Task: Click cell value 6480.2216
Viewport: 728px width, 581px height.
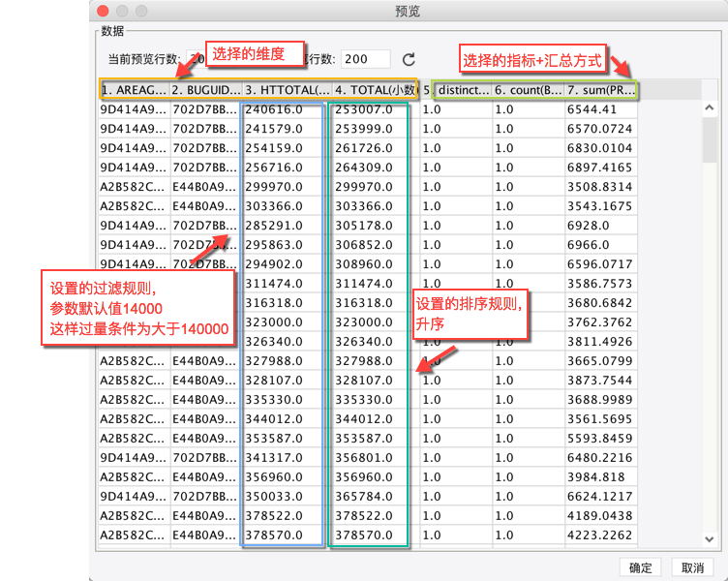Action: [599, 457]
